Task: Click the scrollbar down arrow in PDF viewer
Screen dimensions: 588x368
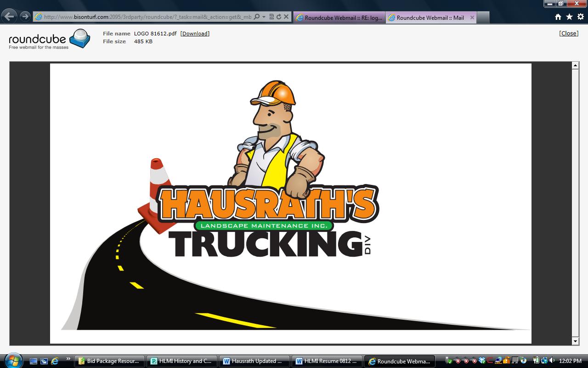Action: coord(575,341)
